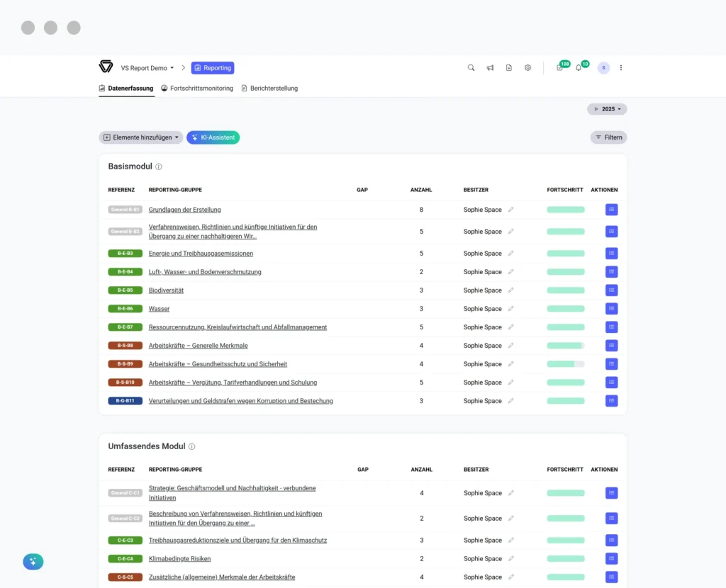Click action icon for Biodiversität row

(x=611, y=290)
